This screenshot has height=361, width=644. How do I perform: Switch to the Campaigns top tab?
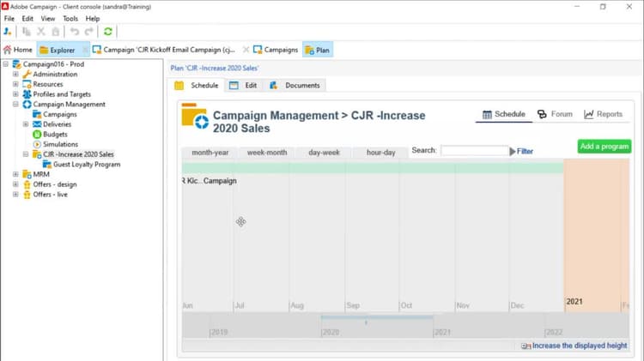click(276, 50)
